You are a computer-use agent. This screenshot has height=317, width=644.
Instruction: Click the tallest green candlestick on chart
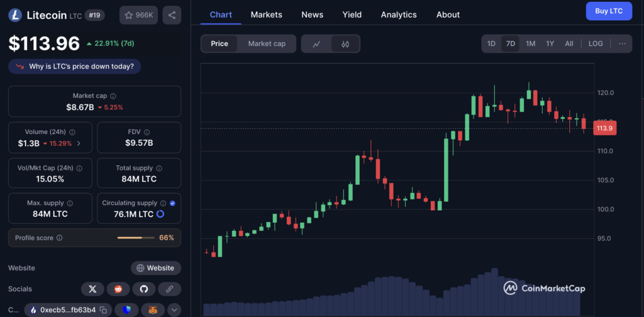click(x=446, y=170)
